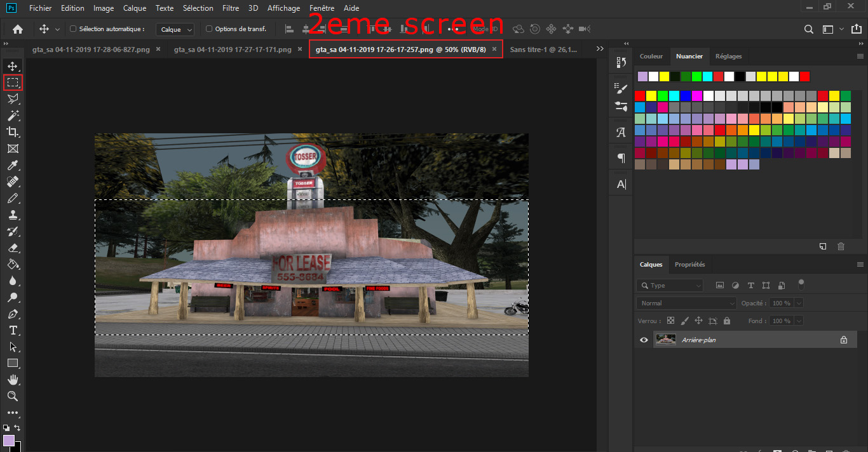Hide the Arrière-plan layer with eye icon
Screen dimensions: 868x452
(644, 340)
